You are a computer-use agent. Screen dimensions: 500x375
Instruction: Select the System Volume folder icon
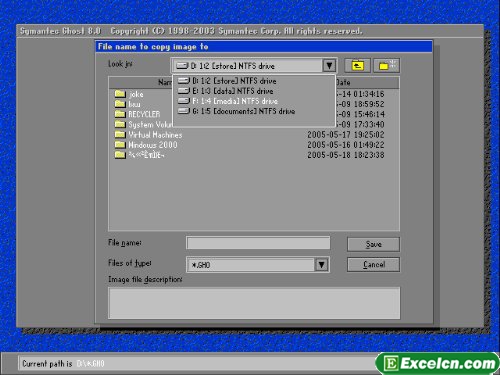coord(120,125)
